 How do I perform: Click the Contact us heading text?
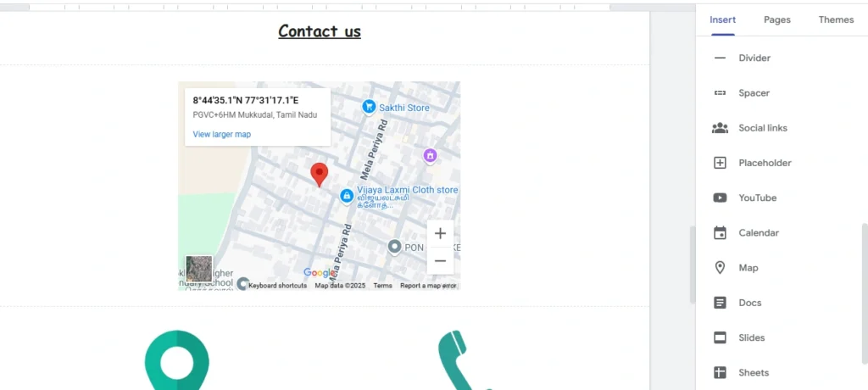pos(320,31)
